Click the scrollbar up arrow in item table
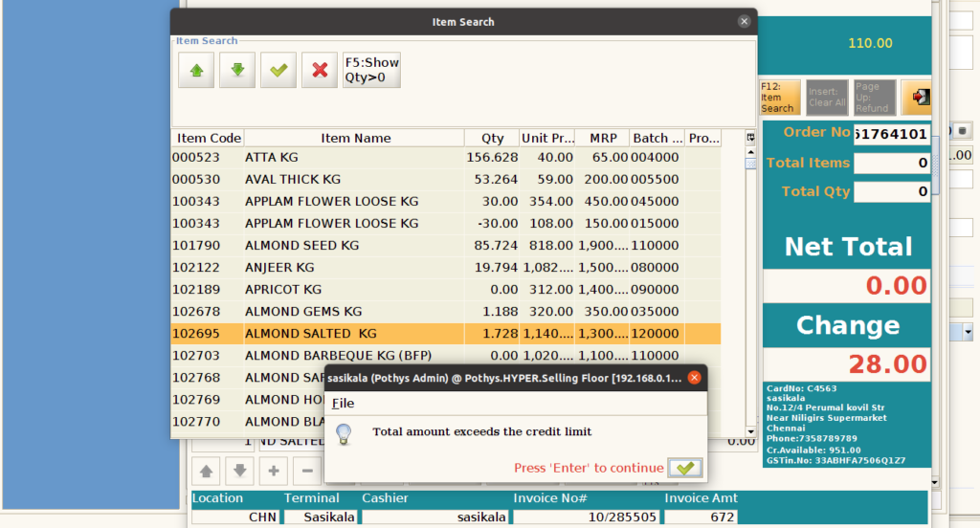The height and width of the screenshot is (528, 980). [x=750, y=152]
